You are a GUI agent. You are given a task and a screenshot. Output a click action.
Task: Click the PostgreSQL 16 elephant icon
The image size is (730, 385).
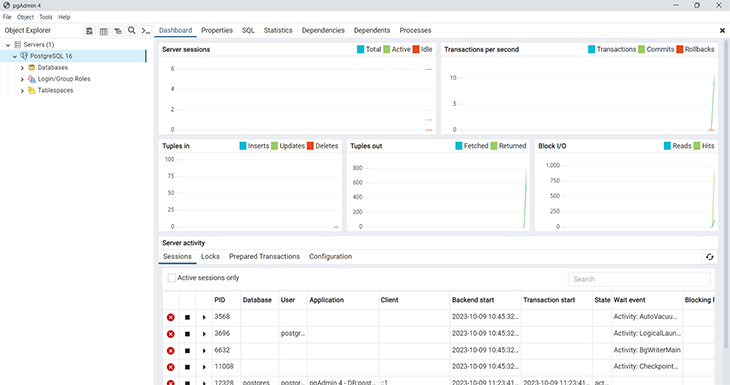tap(24, 56)
